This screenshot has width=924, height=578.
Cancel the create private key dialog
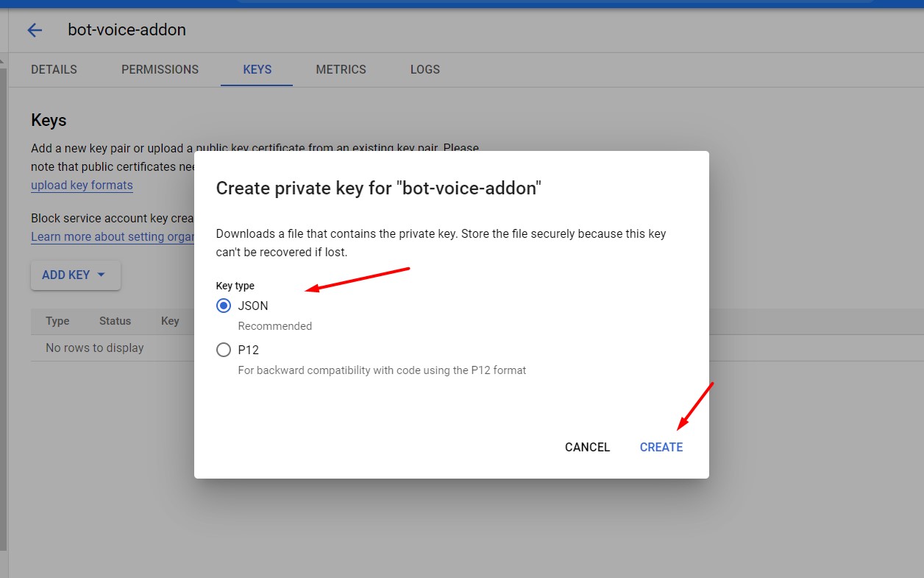pos(587,447)
